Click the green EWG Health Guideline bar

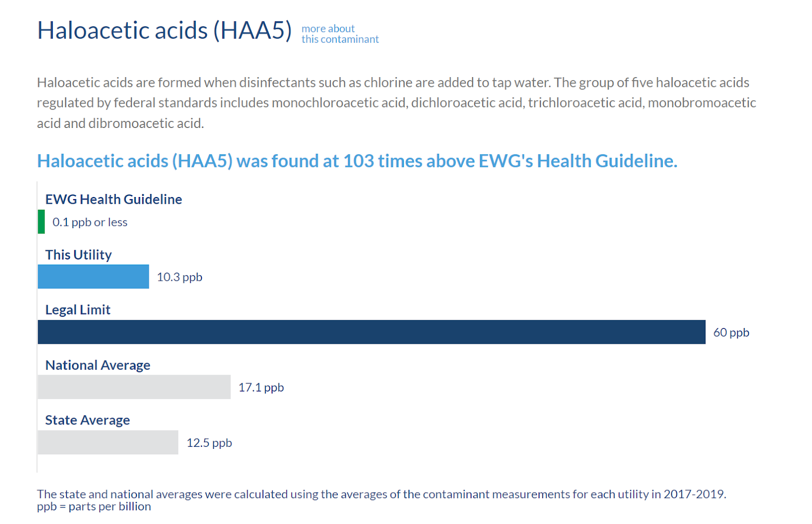point(41,222)
